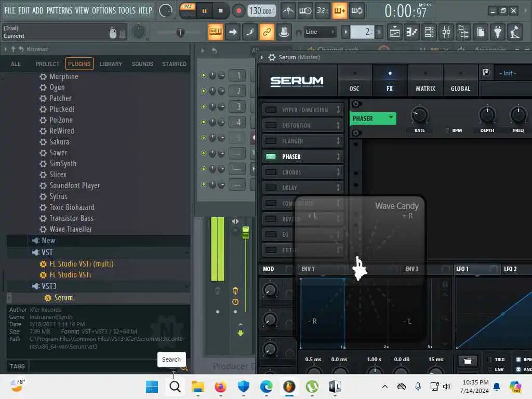The width and height of the screenshot is (532, 399).
Task: Toggle the typing keyboard to piano icon
Action: point(216,32)
